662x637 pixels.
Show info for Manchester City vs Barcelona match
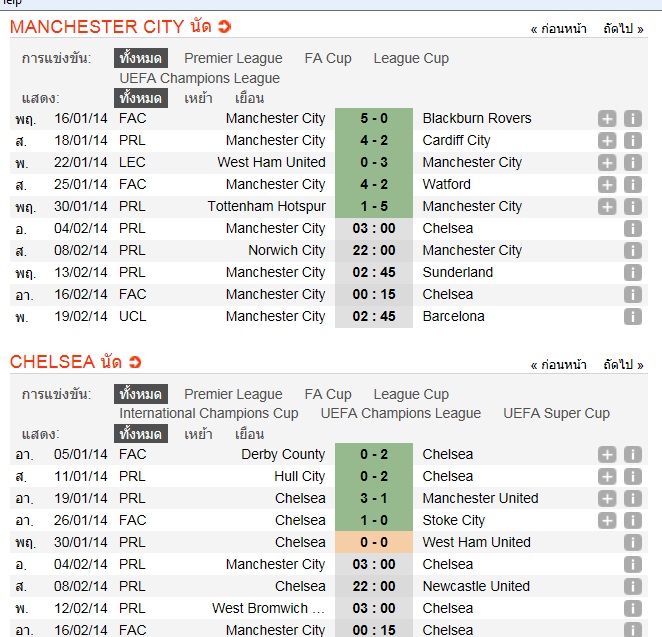coord(632,317)
